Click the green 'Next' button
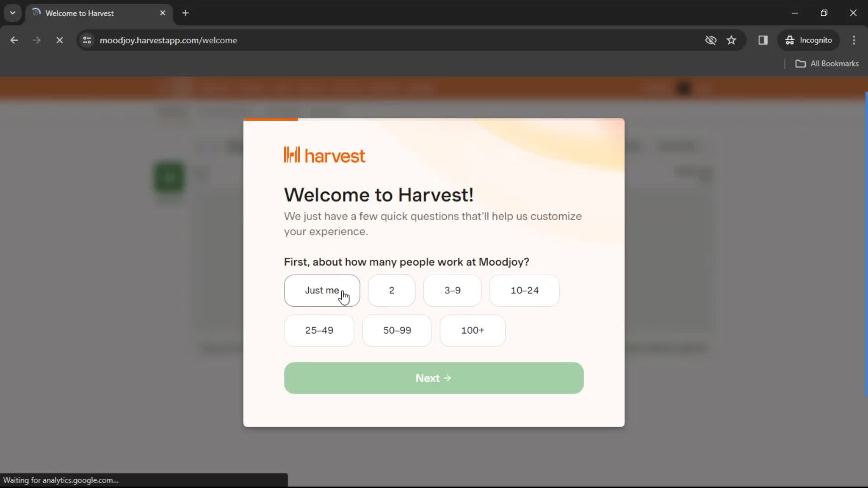The height and width of the screenshot is (488, 868). (434, 378)
